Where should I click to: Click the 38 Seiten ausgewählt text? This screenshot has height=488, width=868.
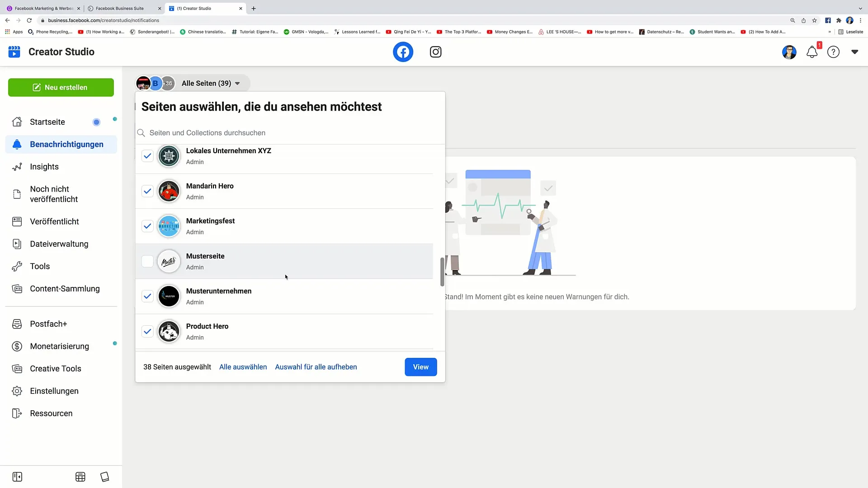pyautogui.click(x=177, y=367)
